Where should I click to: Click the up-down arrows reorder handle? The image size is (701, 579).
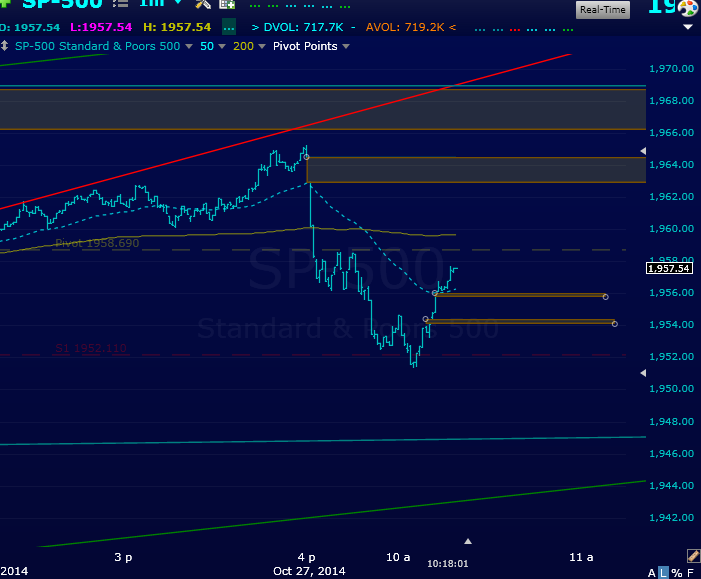[x=4, y=46]
